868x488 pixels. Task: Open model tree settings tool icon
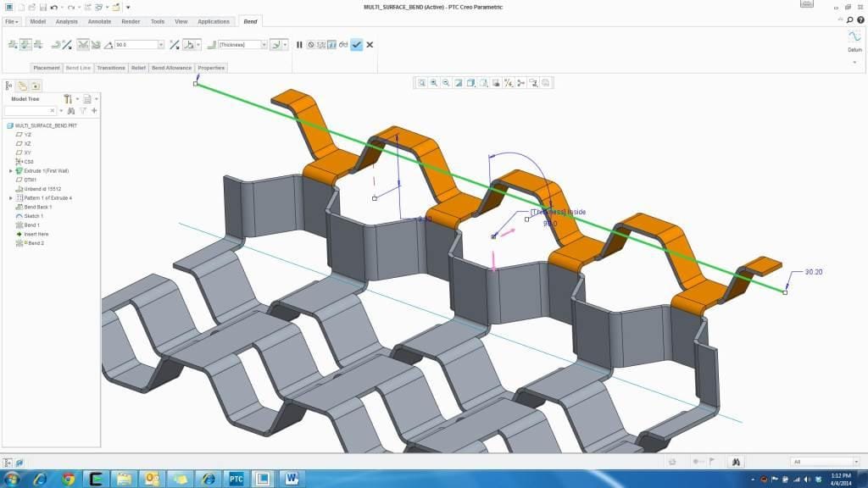(x=68, y=99)
